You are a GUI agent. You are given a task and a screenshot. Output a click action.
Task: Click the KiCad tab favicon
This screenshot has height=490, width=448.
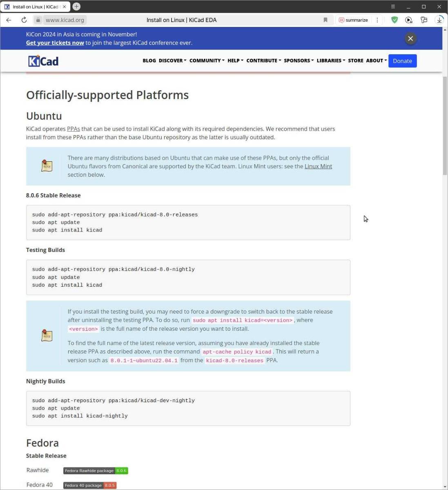tap(7, 7)
